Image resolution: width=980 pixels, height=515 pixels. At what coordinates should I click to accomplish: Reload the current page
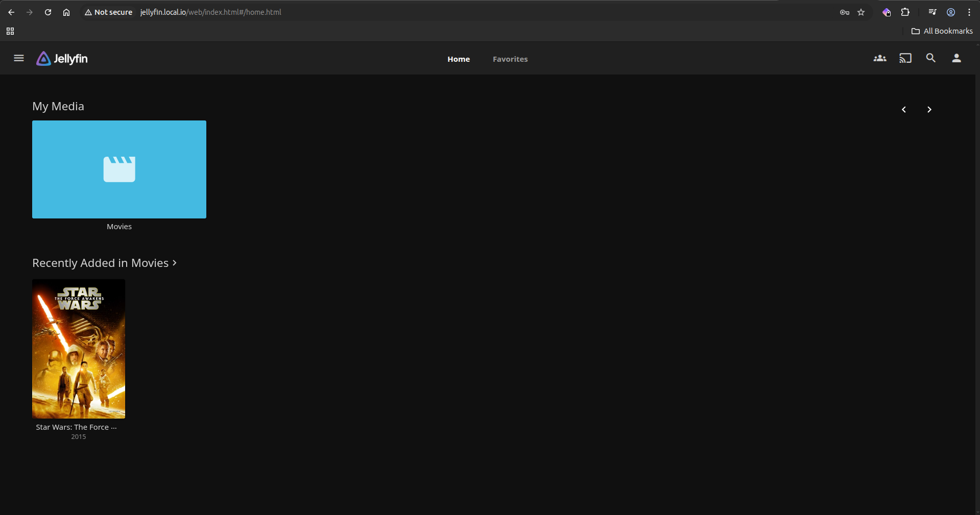tap(48, 12)
